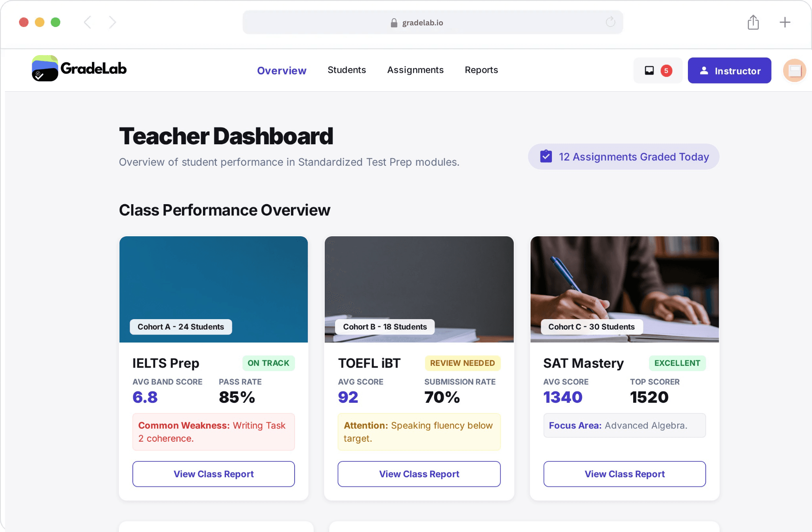Click the 6.8 average band score
Viewport: 812px width, 532px height.
[x=145, y=397]
